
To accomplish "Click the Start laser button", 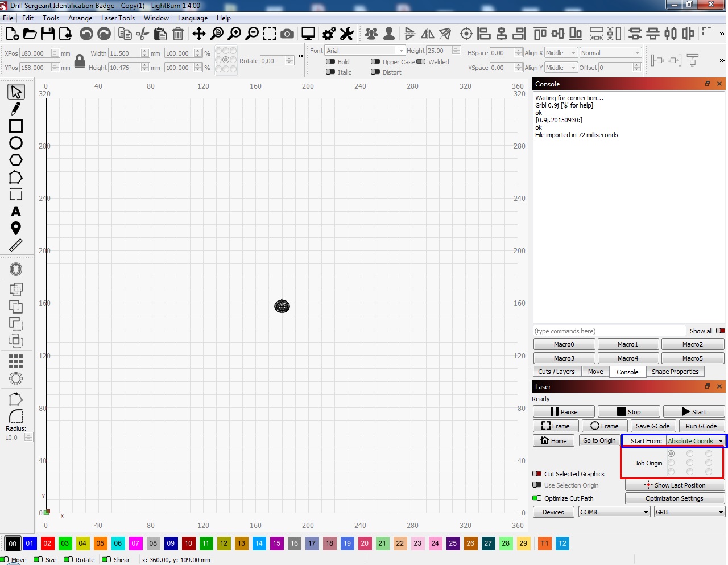I will [x=694, y=411].
